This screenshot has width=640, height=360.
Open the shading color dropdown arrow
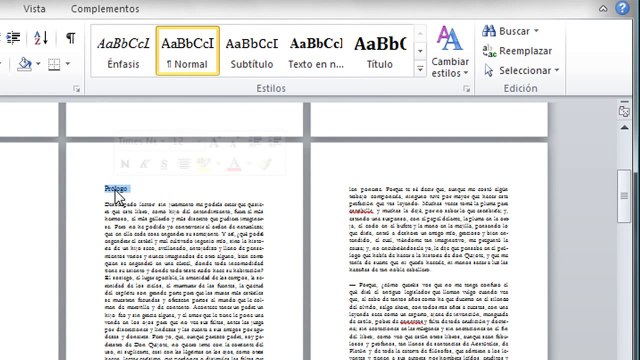38,64
